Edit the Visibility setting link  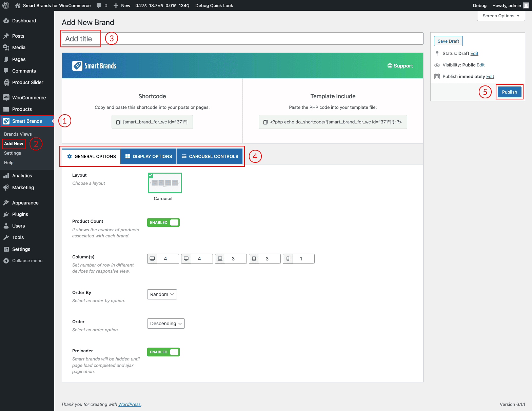(x=480, y=65)
